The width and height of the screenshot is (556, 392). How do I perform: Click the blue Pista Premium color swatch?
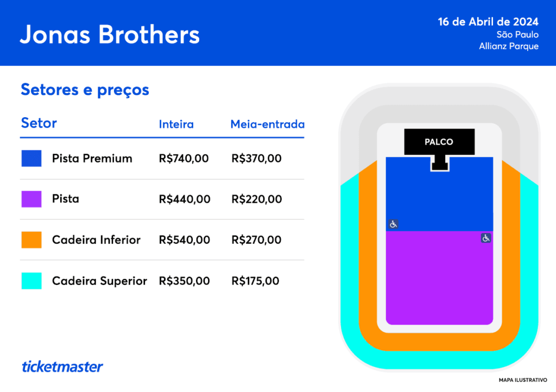[31, 159]
